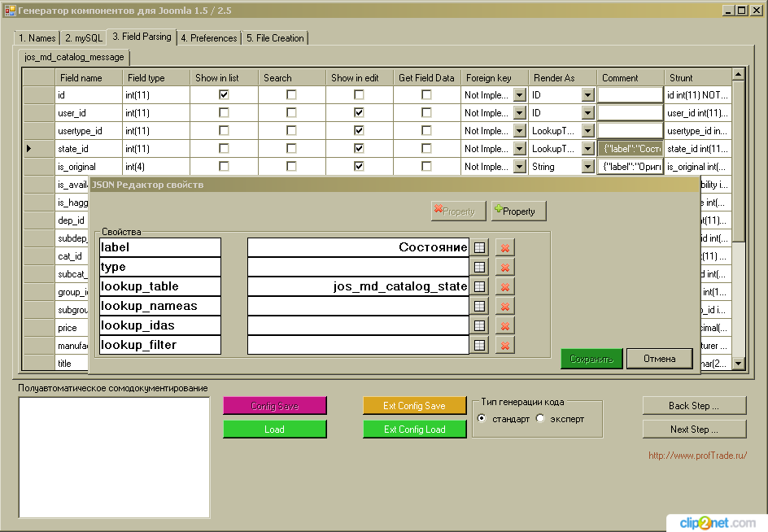Open grid editor for lookup_table property
This screenshot has width=768, height=532.
pyautogui.click(x=480, y=286)
